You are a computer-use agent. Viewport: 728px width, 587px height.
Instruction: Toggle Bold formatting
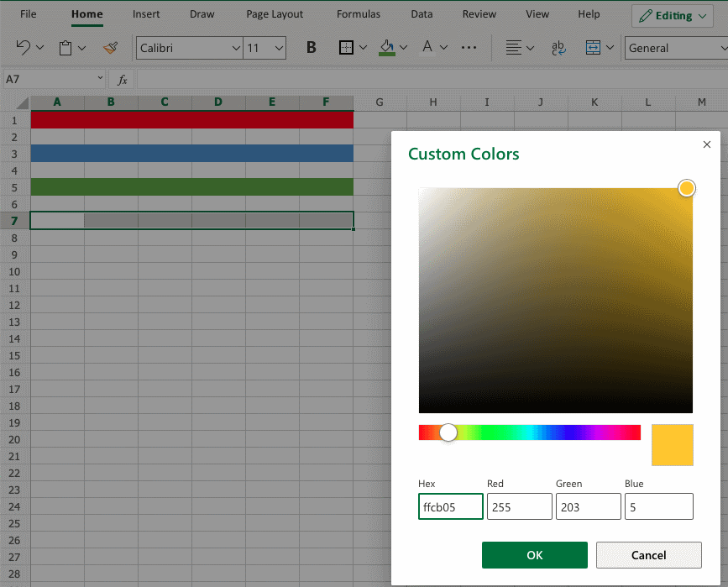pyautogui.click(x=311, y=48)
